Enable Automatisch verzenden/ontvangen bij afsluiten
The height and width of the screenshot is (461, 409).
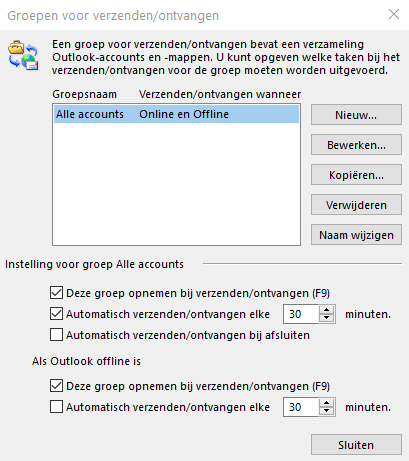56,335
